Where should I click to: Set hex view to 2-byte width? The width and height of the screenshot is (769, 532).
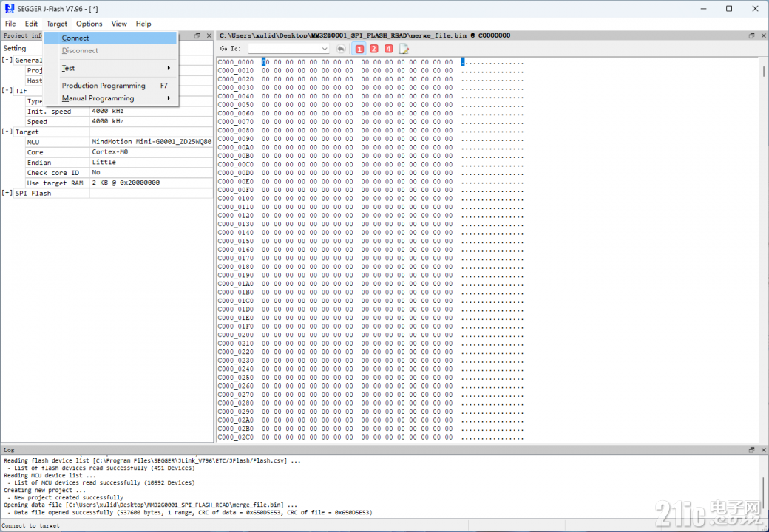pyautogui.click(x=374, y=49)
